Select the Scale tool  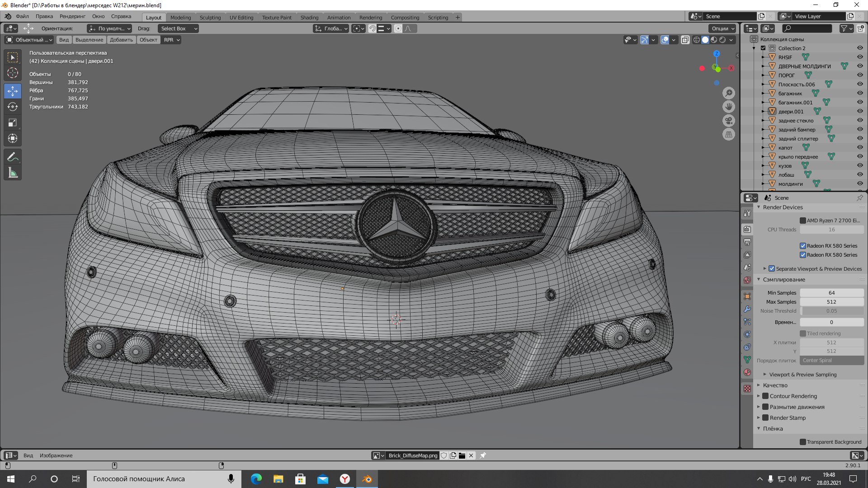click(x=13, y=122)
